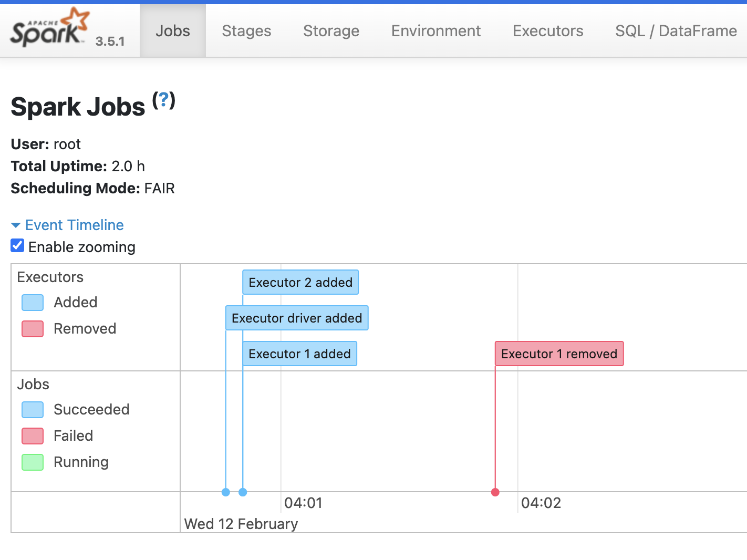Click the Failed legend swatch

pos(32,435)
